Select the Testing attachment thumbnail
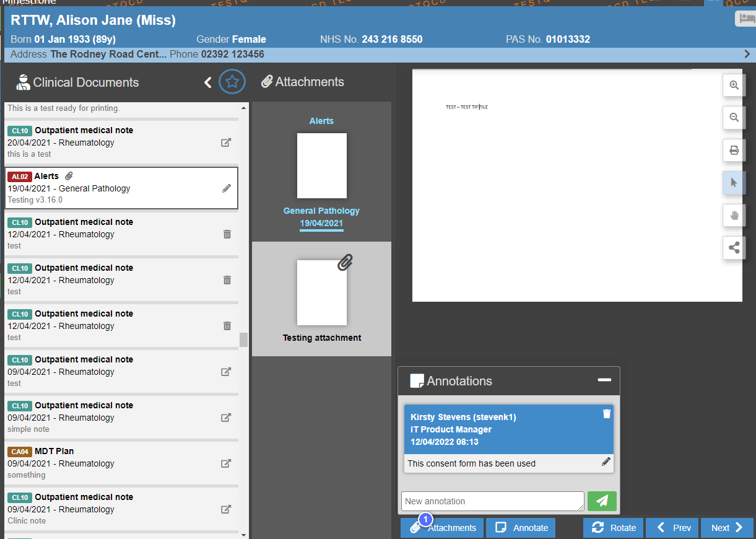 coord(321,293)
